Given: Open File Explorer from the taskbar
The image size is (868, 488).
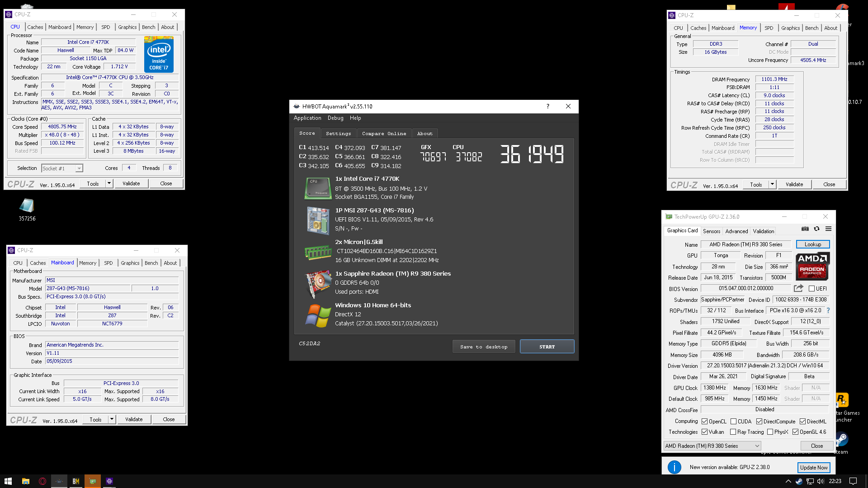Looking at the screenshot, I should [x=25, y=481].
